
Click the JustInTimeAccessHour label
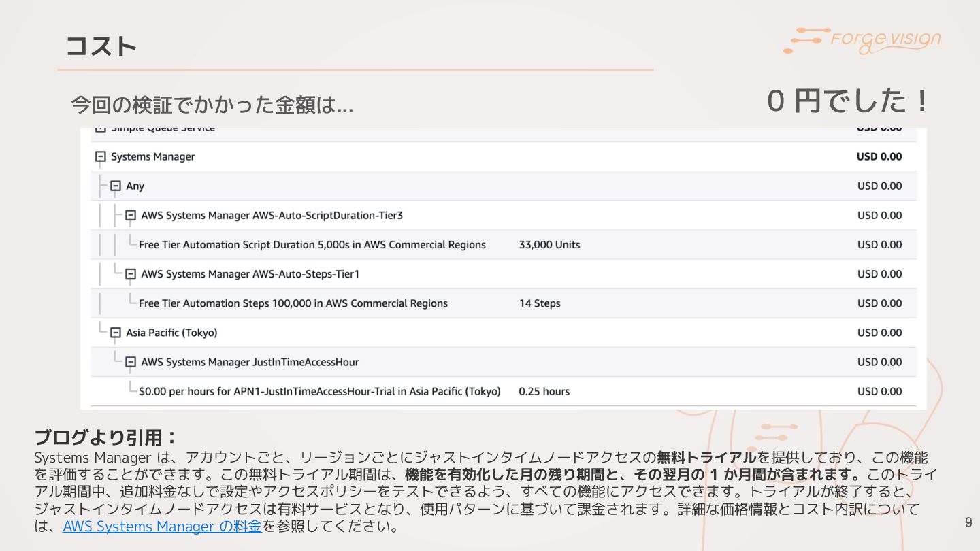point(250,362)
